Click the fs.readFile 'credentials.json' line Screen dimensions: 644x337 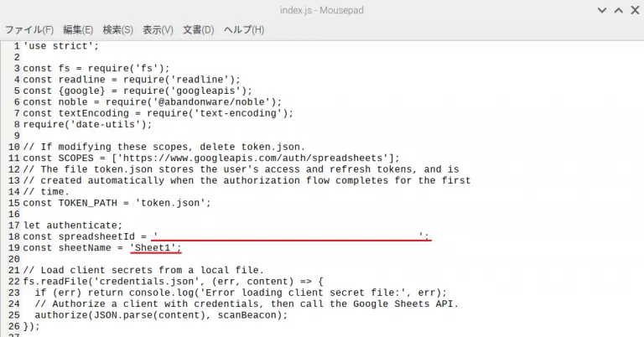coord(168,282)
